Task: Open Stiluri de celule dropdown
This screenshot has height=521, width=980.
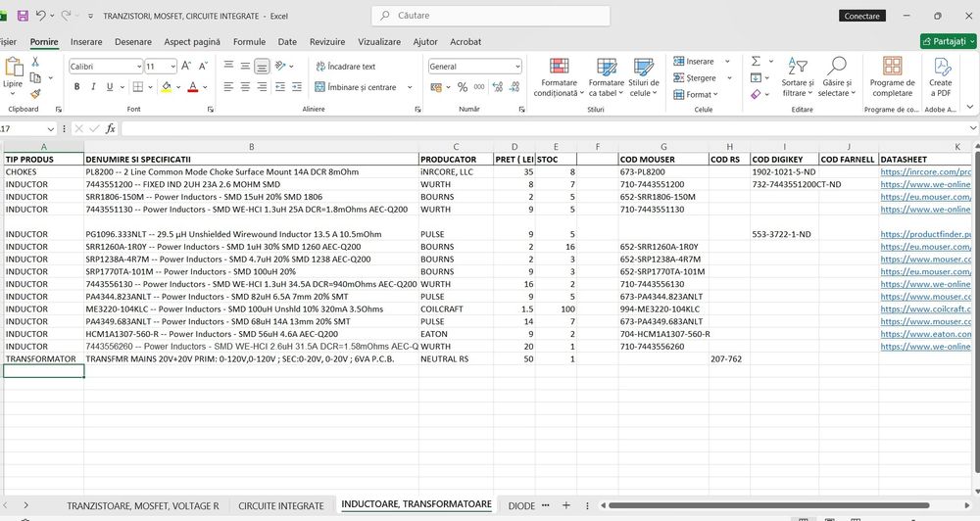Action: (643, 77)
